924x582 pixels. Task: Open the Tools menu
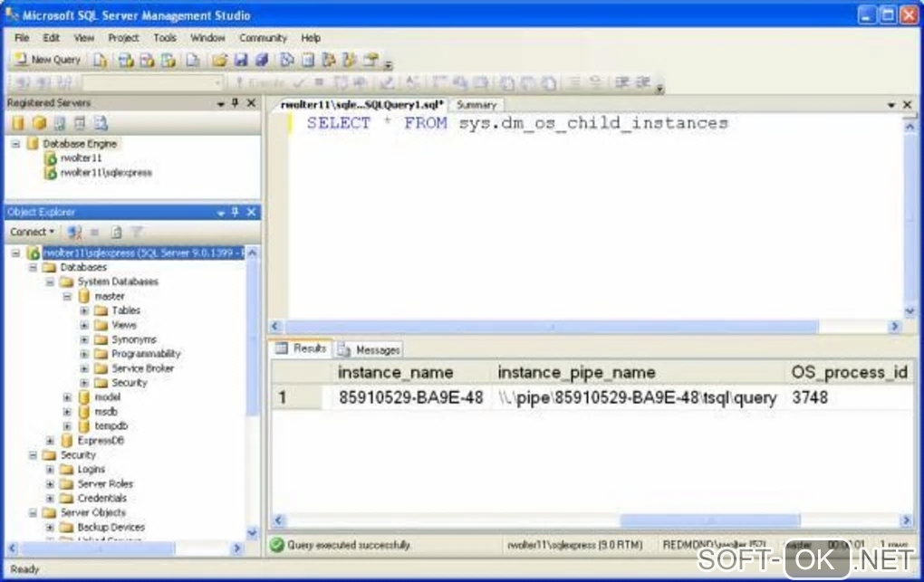(165, 38)
